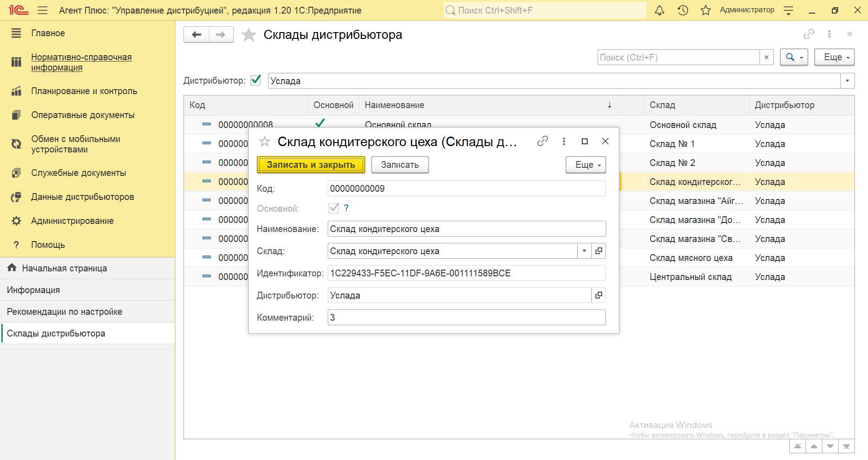Copy link icon in dialog header
Screen dimensions: 868x460
pyautogui.click(x=542, y=141)
